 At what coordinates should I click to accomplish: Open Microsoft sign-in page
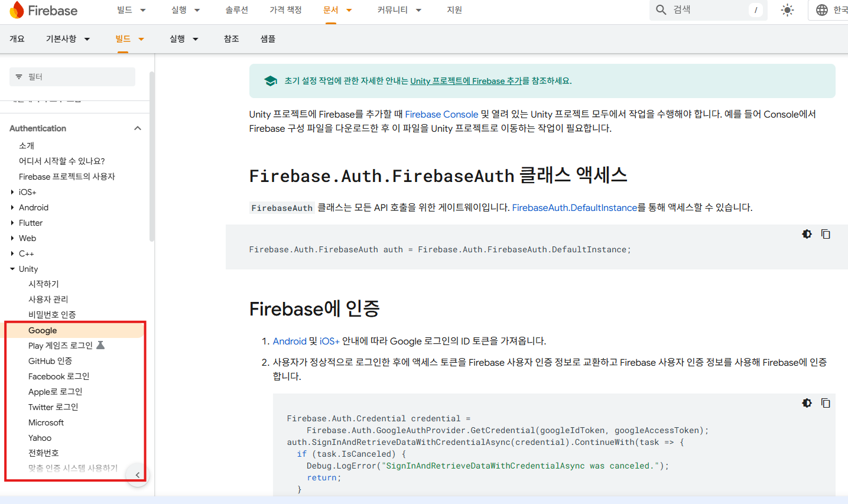[x=46, y=422]
